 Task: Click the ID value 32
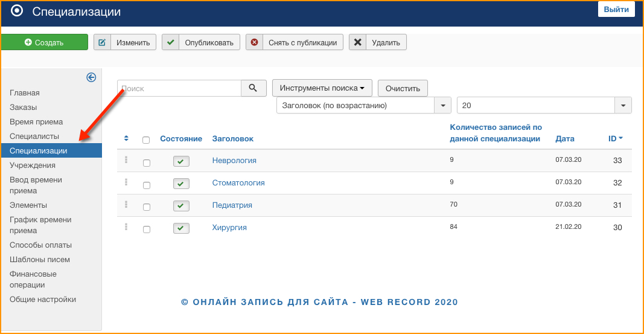point(617,183)
